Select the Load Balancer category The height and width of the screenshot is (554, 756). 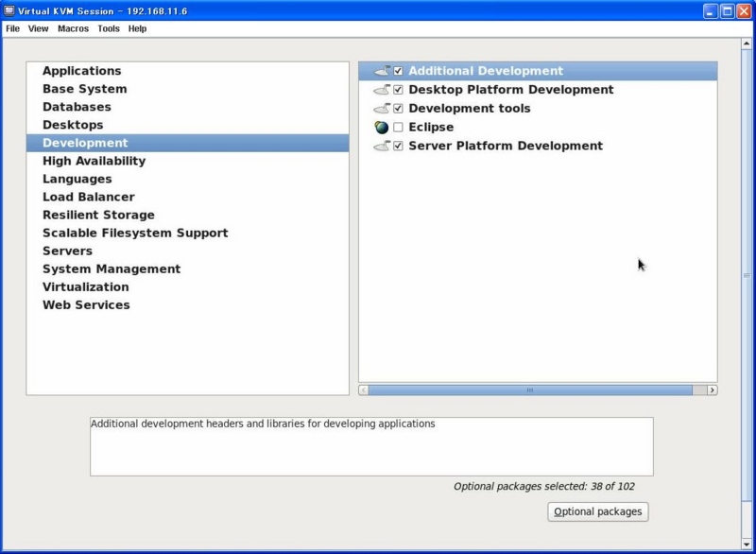(187, 197)
